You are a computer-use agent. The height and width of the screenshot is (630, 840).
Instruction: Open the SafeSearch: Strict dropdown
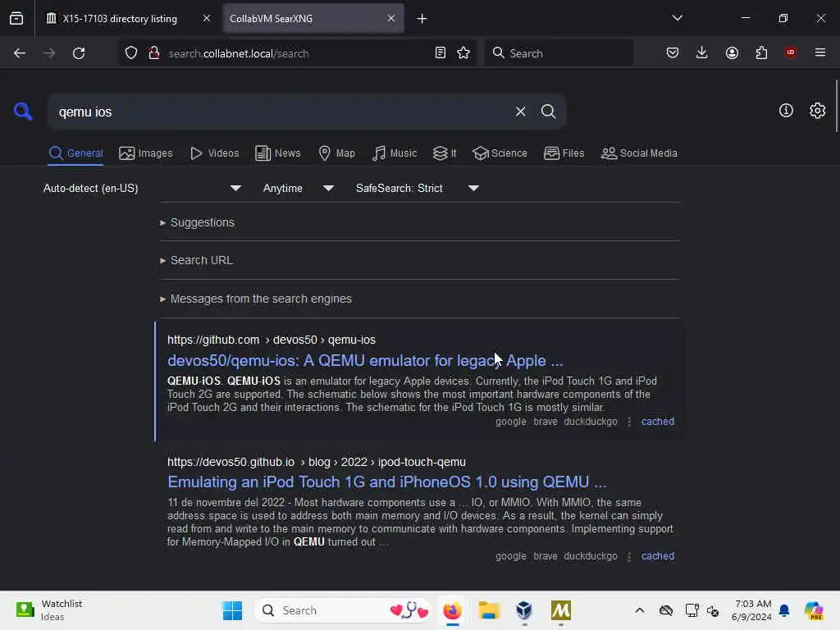(x=417, y=188)
